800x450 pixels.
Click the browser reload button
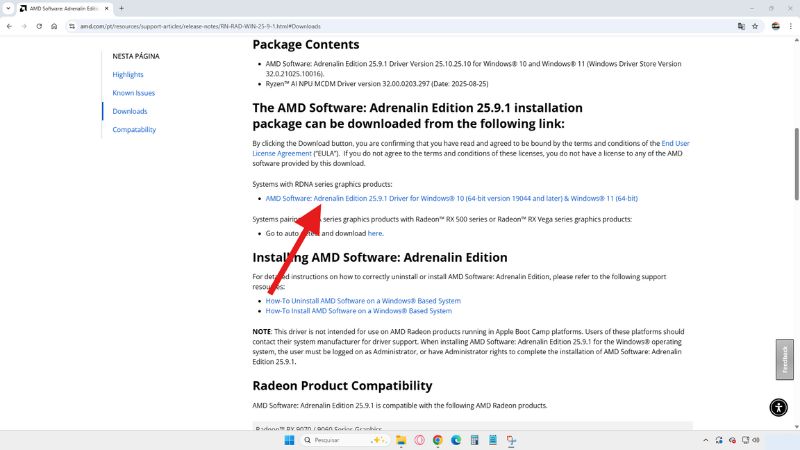(41, 26)
